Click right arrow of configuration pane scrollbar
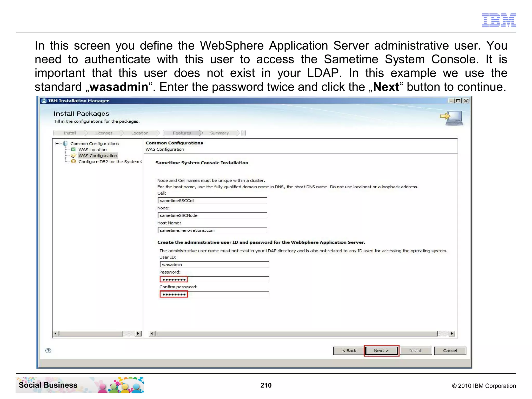 452,333
